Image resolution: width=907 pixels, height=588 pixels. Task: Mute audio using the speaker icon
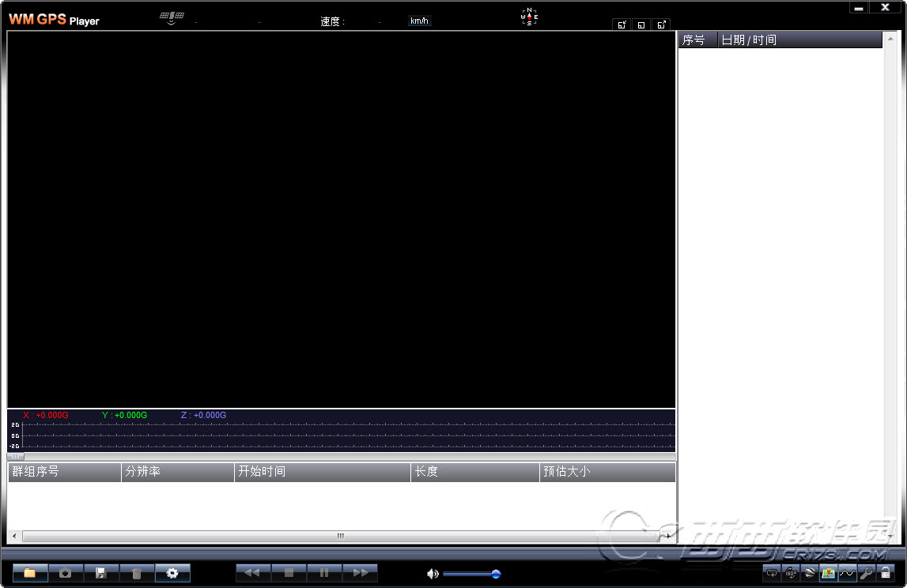433,574
